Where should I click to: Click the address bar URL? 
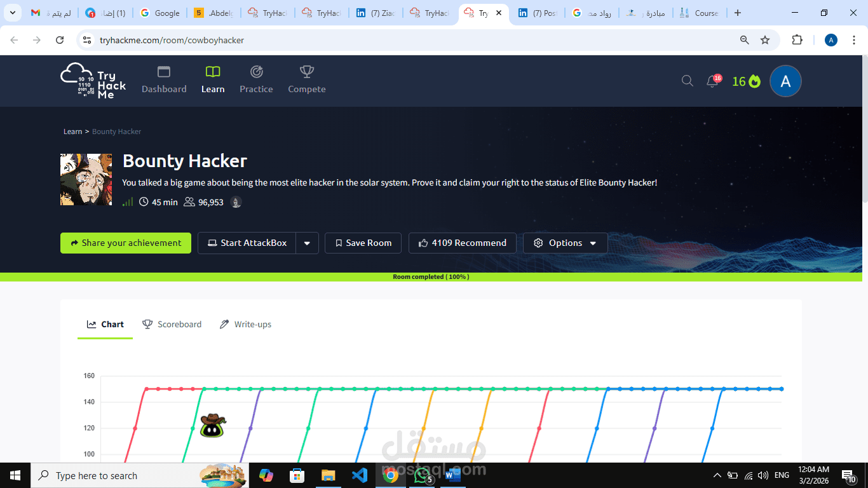(x=172, y=40)
